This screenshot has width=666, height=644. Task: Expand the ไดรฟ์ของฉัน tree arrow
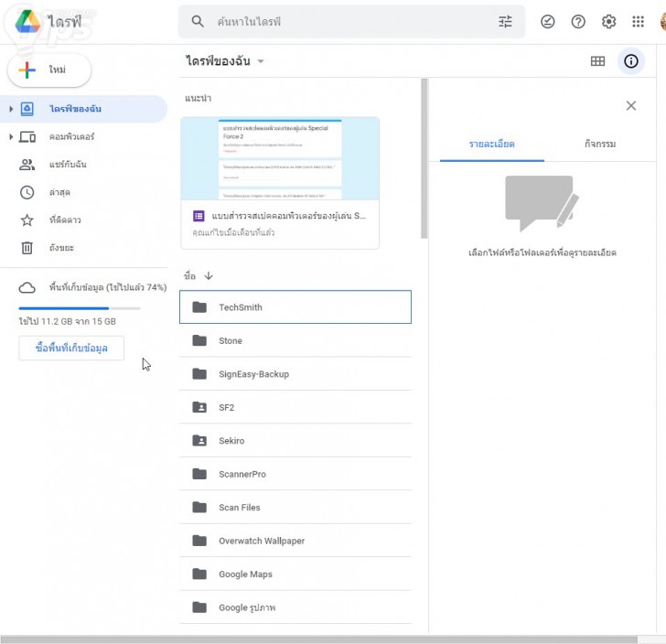pos(11,109)
